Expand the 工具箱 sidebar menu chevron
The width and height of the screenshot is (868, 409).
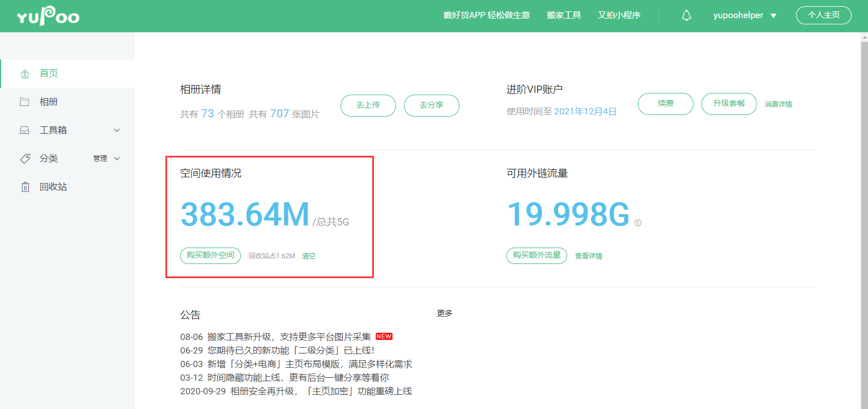tap(117, 130)
